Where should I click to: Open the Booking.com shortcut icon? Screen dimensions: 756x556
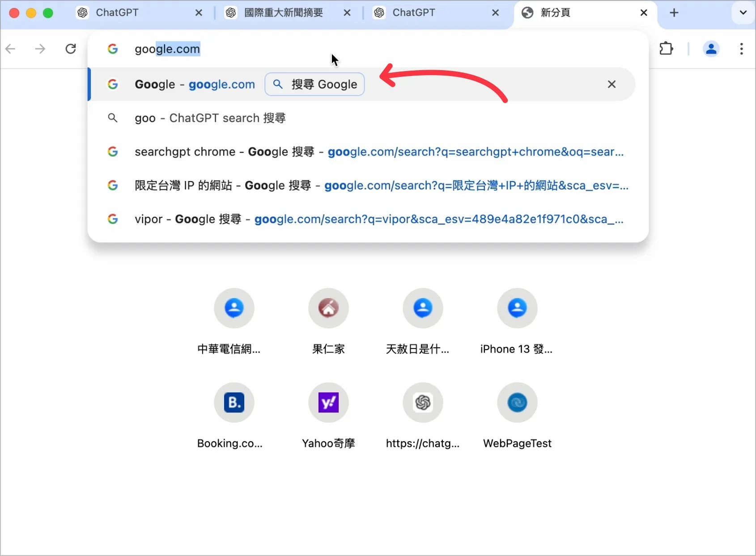coord(234,402)
